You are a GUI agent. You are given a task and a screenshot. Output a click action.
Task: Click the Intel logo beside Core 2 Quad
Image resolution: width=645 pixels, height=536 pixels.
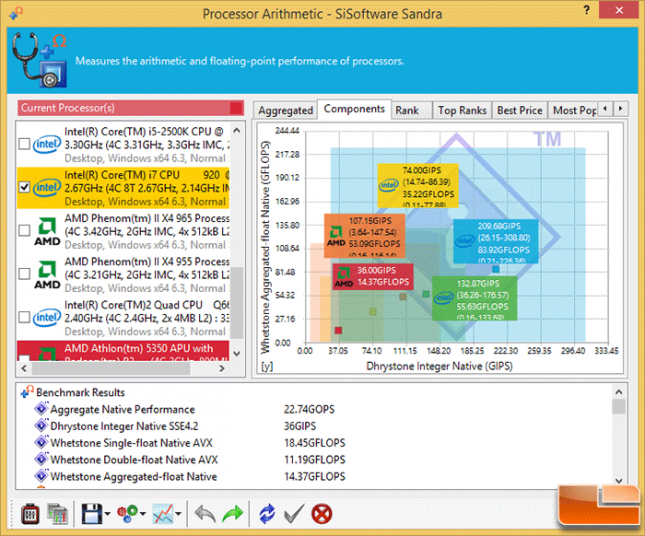[x=47, y=318]
